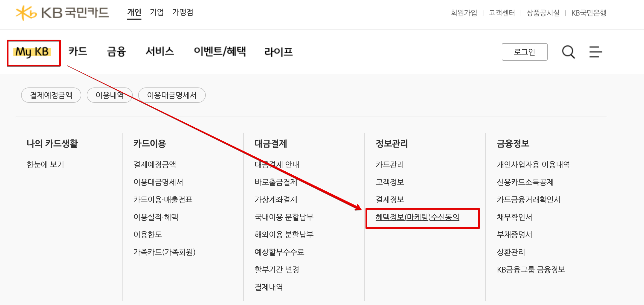Screen dimensions: 644x305
Task: Open 국내이용 분할납부 link
Action: (x=284, y=217)
